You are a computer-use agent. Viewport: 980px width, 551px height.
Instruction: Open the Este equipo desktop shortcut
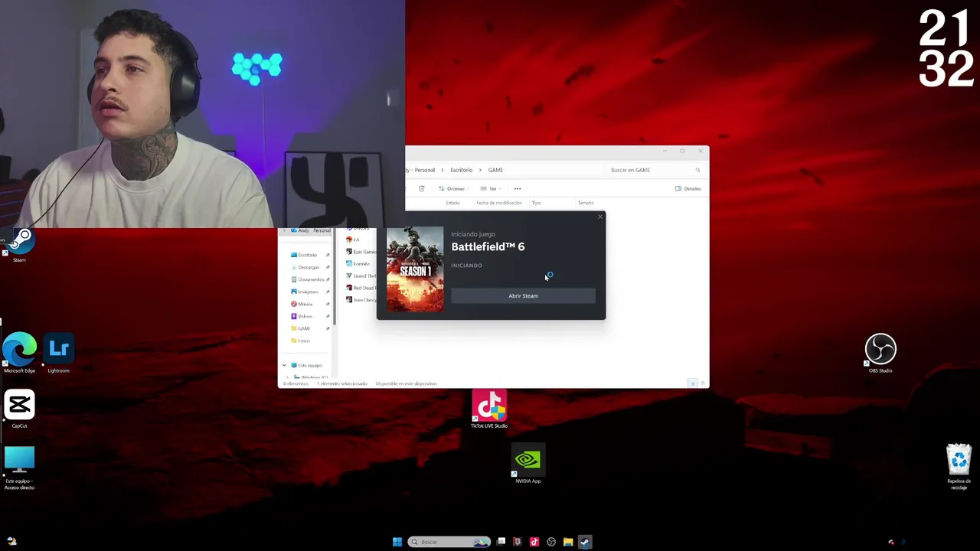[x=19, y=466]
